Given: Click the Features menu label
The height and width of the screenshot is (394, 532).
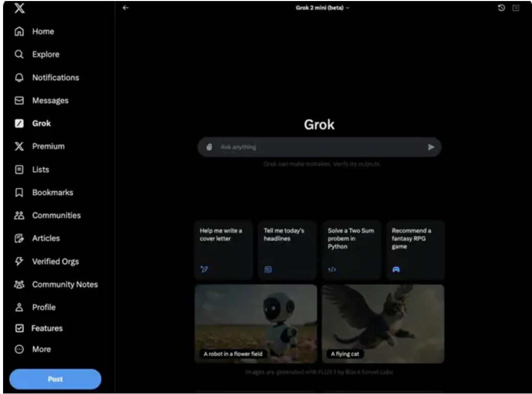Looking at the screenshot, I should pos(47,328).
